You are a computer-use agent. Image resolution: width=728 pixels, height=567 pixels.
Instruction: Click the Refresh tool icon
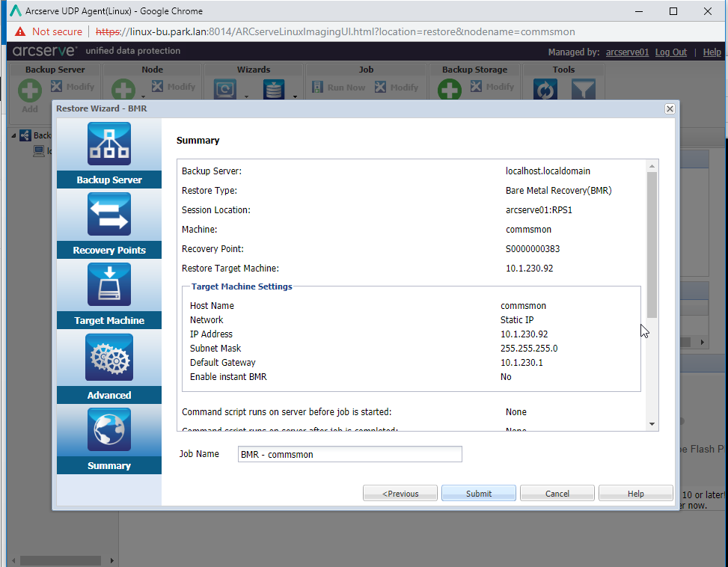(545, 89)
